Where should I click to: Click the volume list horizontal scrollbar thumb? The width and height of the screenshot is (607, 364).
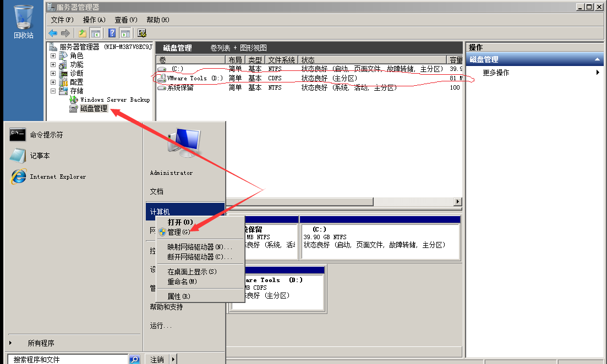tap(299, 202)
